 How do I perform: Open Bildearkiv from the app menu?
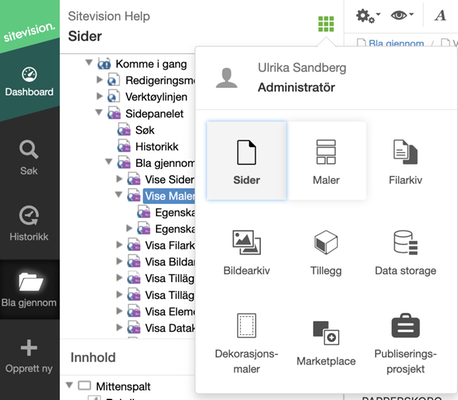pos(247,252)
